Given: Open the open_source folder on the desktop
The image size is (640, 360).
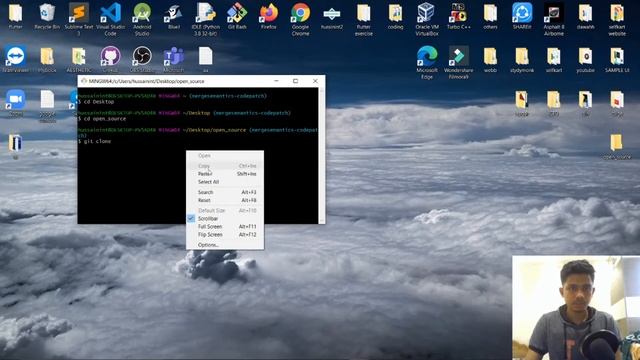Looking at the screenshot, I should [x=617, y=146].
